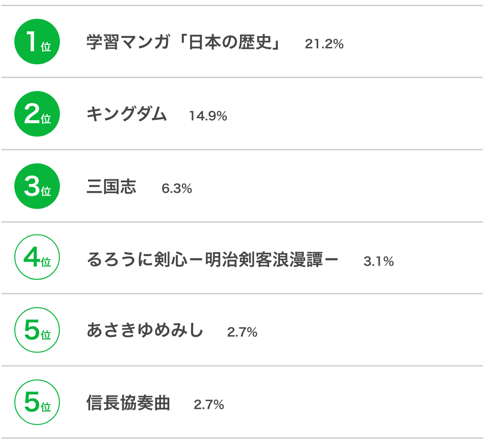Click the 2.7% value beside あさきゆめみし
Viewport: 487px width, 448px height.
[242, 332]
